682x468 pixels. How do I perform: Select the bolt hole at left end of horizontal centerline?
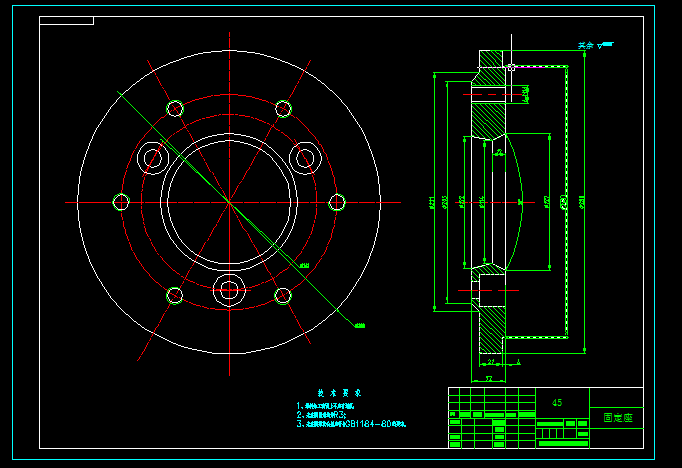[x=121, y=202]
